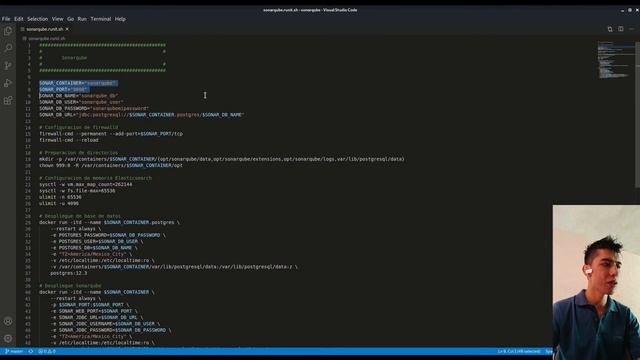Click the POSTGRES_PASSWORD environment line
Screen dimensions: 640x360
tap(108, 235)
